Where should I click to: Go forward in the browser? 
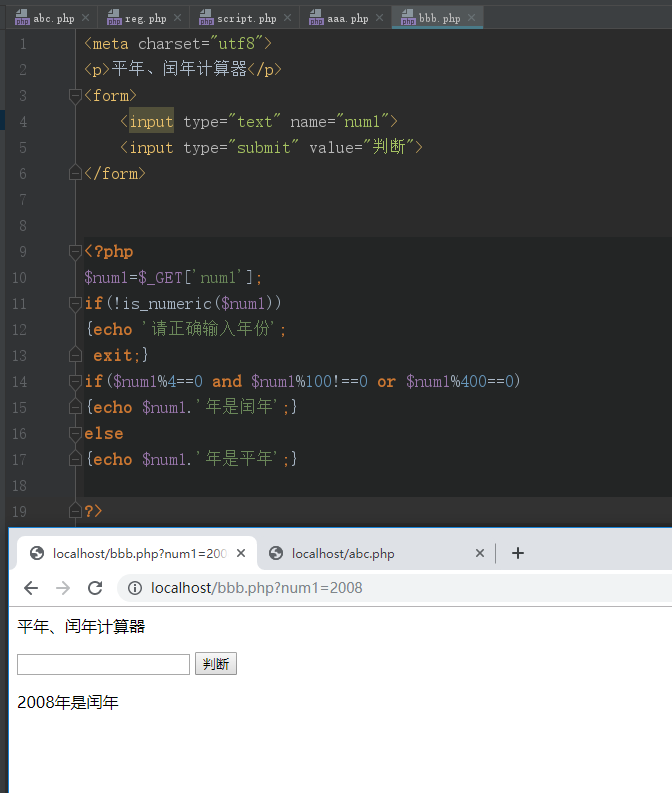(63, 588)
